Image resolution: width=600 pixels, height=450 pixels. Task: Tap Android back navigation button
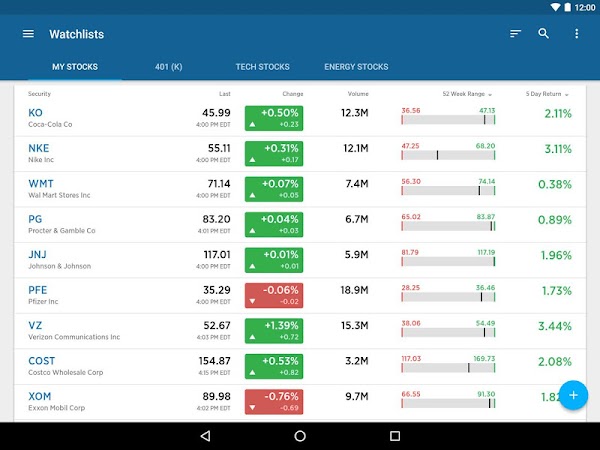point(205,436)
